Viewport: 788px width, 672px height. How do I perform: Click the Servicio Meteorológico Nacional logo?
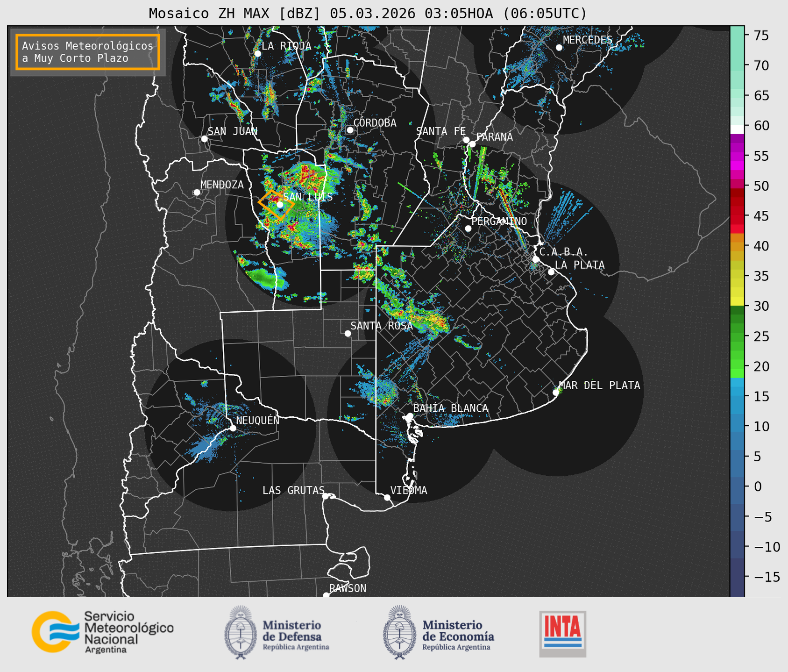(x=102, y=632)
